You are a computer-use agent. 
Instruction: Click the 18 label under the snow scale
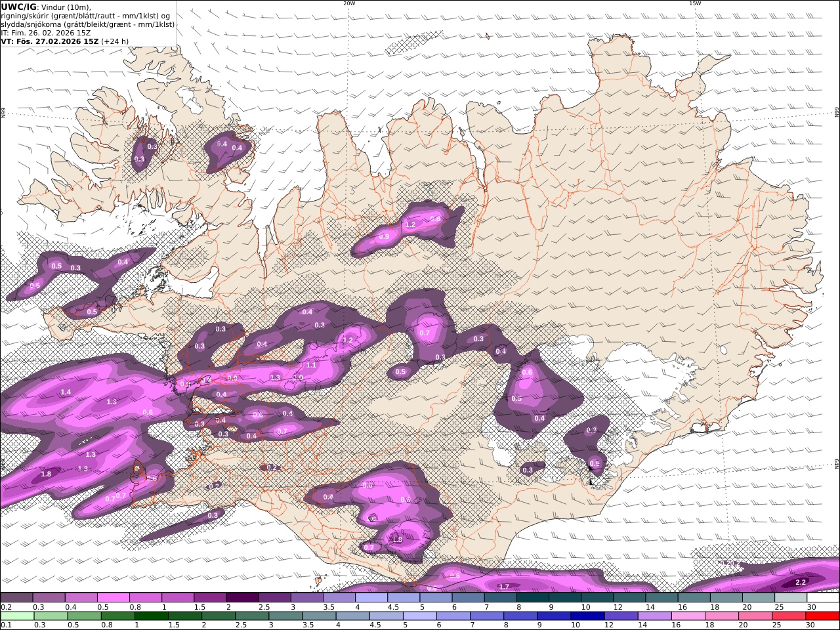[715, 607]
